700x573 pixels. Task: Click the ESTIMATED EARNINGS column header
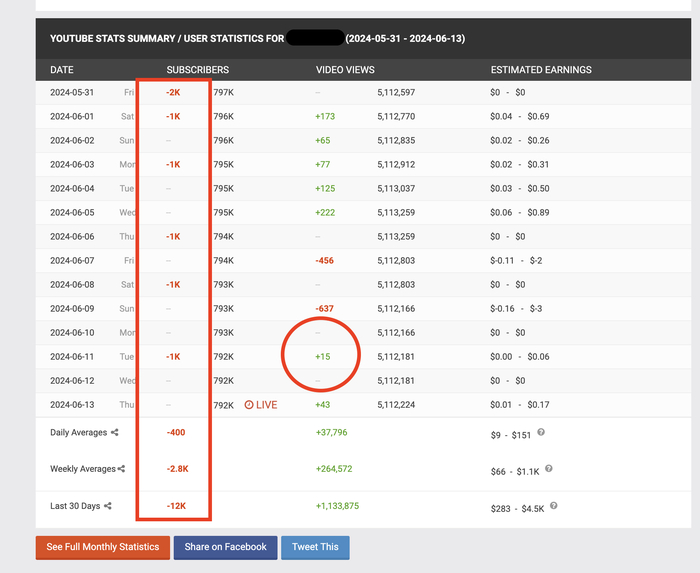click(x=541, y=70)
